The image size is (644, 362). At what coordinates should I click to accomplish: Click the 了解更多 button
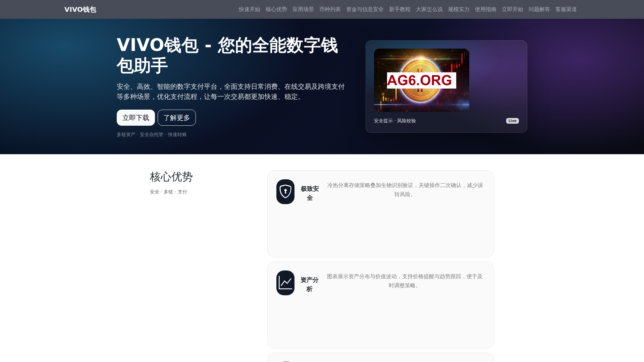[x=177, y=118]
